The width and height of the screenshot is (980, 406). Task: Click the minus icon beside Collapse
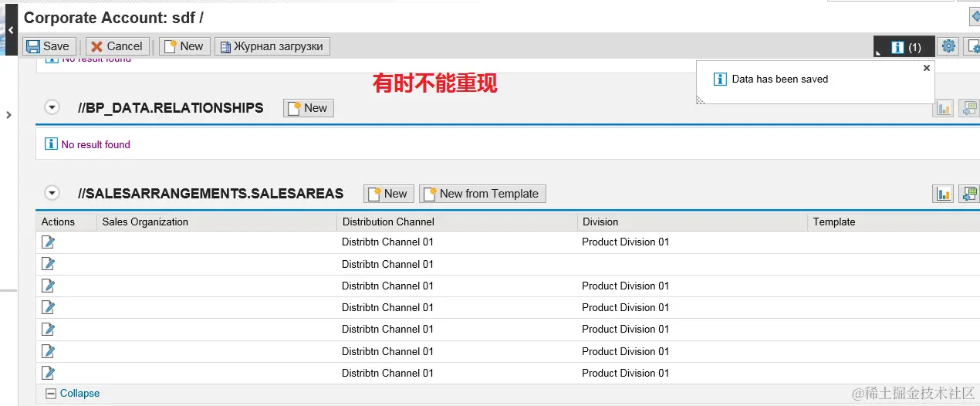(51, 394)
